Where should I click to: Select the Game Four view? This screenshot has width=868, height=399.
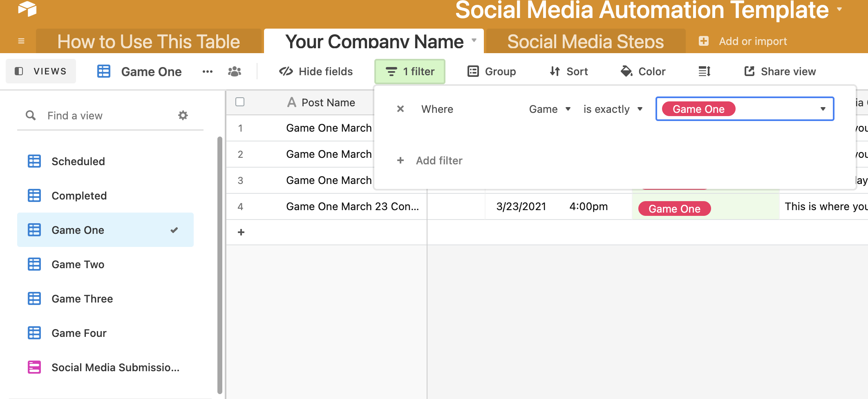pos(105,333)
